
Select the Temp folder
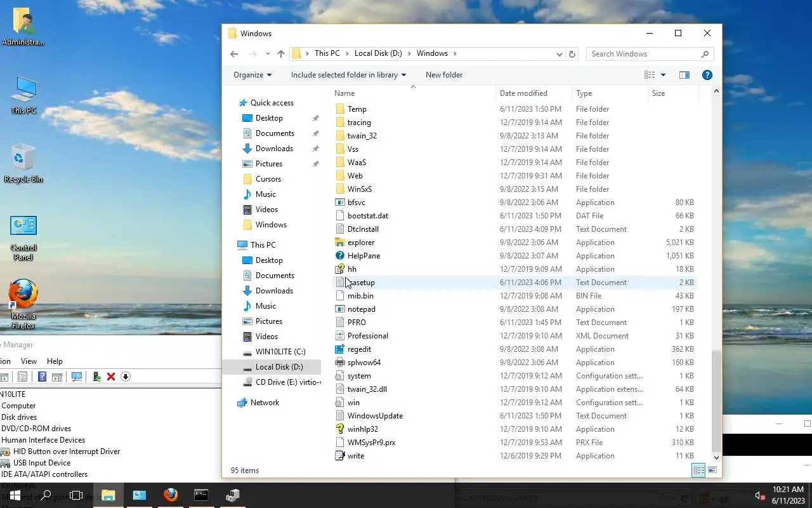(x=357, y=109)
